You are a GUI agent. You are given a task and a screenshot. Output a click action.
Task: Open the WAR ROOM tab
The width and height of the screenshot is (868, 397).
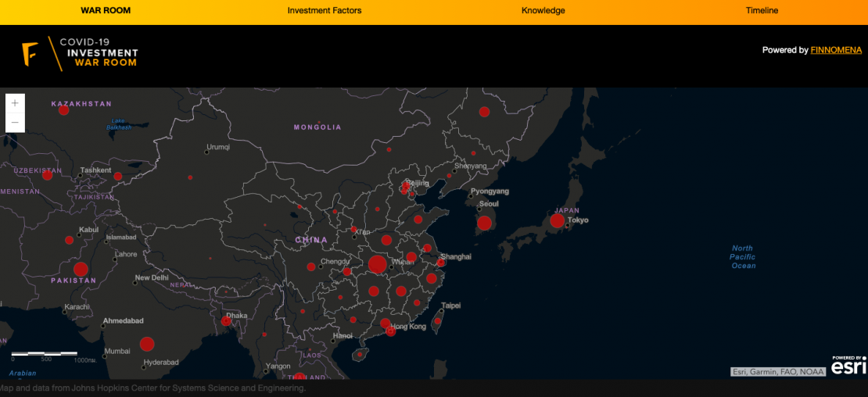[x=106, y=11]
